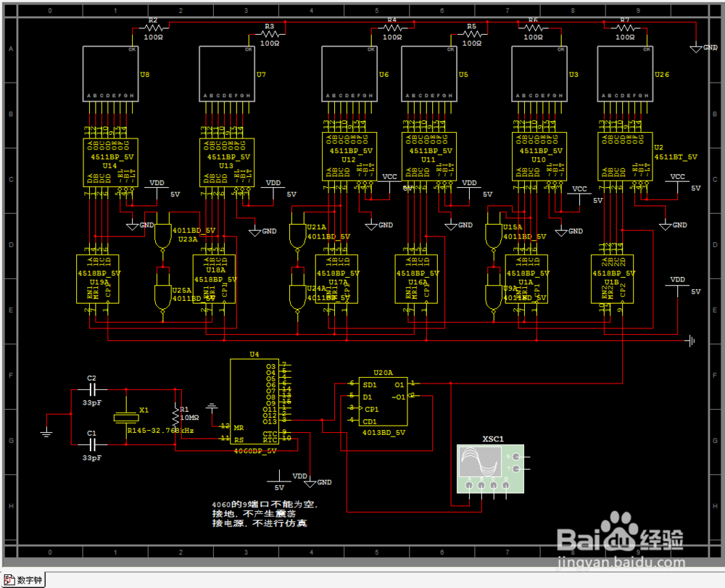Select resistor R5 100Ω
Viewport: 725px width, 588px height.
tap(472, 34)
